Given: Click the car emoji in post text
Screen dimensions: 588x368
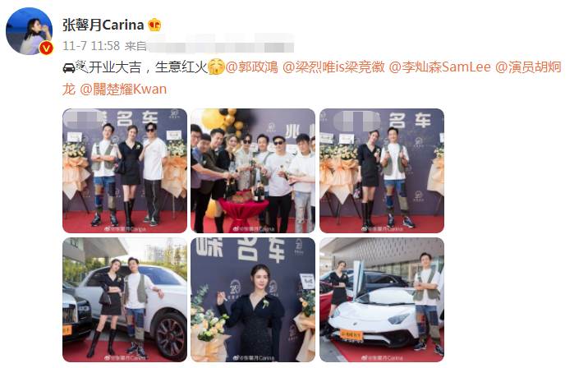Looking at the screenshot, I should tap(69, 68).
